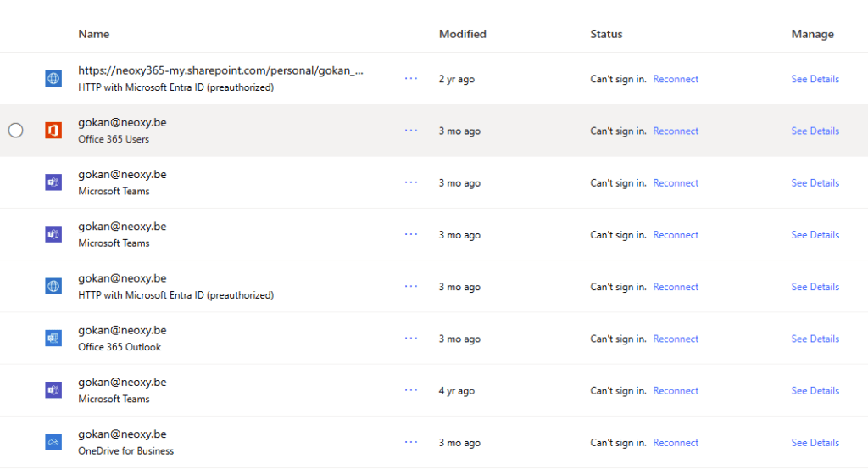This screenshot has height=470, width=868.
Task: Open the ellipsis menu for Office 365 Outlook
Action: point(411,339)
